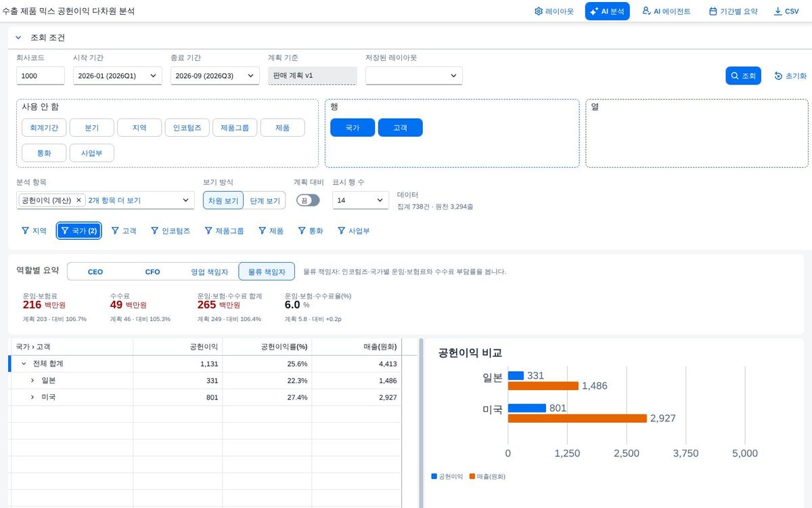Expand the 일본 row

32,381
